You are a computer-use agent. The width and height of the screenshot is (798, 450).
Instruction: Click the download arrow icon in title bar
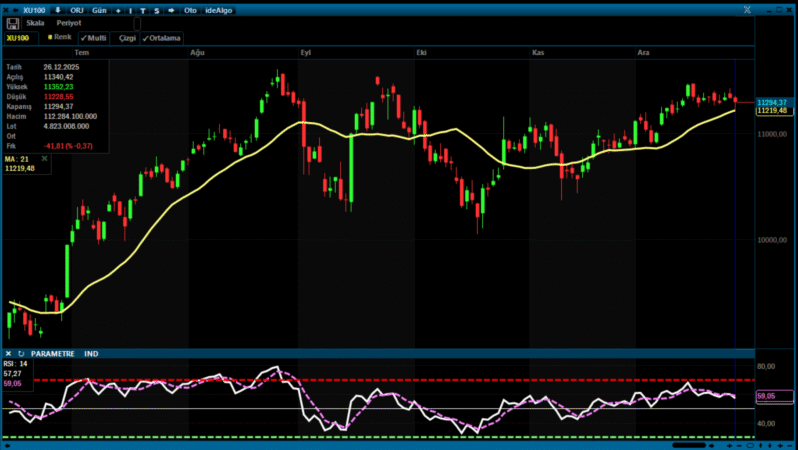(57, 9)
